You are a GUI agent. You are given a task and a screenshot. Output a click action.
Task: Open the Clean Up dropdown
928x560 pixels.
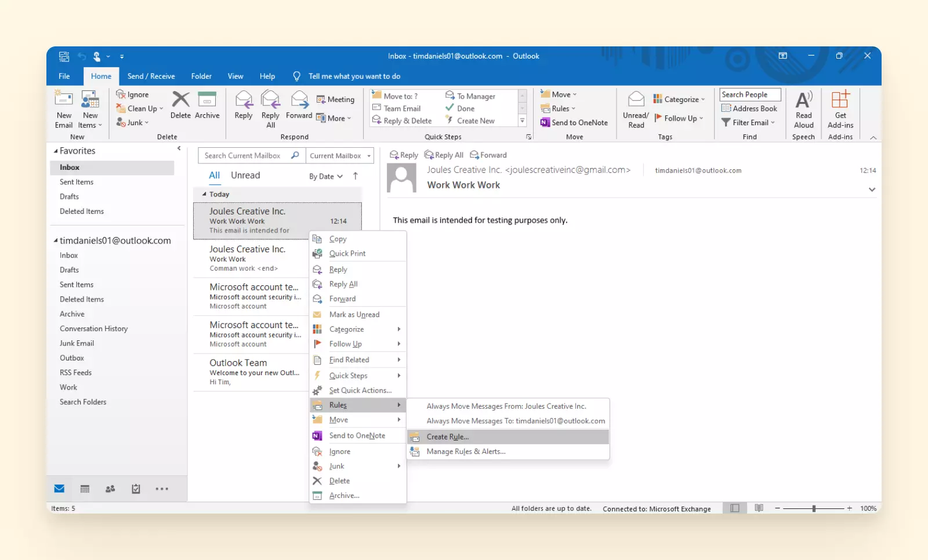pyautogui.click(x=139, y=108)
